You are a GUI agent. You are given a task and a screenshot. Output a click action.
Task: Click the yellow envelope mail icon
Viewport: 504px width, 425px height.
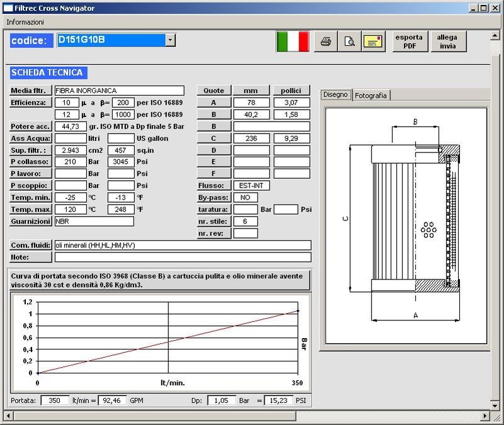pos(372,42)
